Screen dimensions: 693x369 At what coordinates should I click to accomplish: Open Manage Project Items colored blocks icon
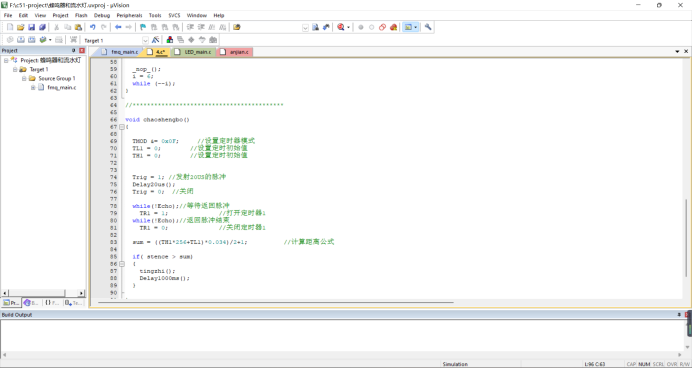(x=170, y=40)
